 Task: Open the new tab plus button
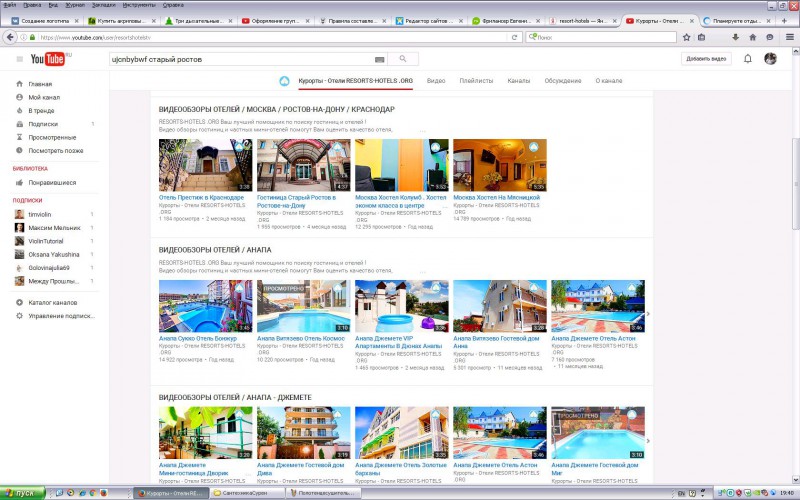click(784, 21)
